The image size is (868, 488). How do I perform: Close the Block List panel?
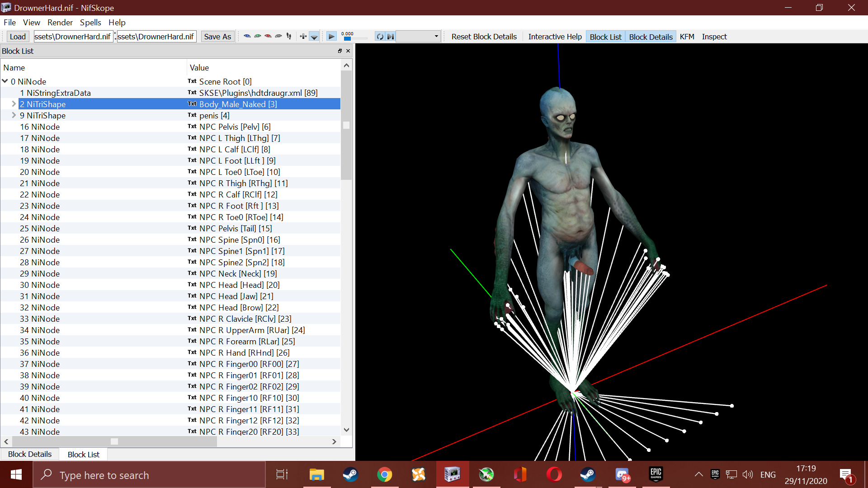point(348,51)
